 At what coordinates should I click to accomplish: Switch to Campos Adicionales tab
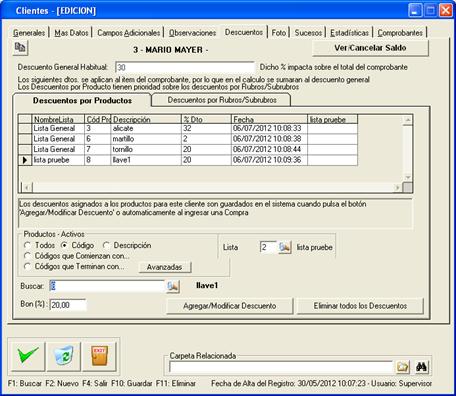pos(129,33)
